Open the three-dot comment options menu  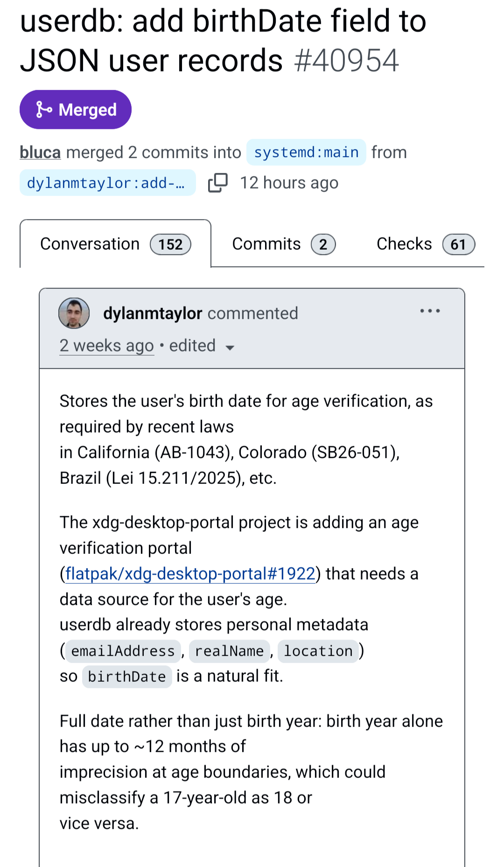(x=430, y=311)
